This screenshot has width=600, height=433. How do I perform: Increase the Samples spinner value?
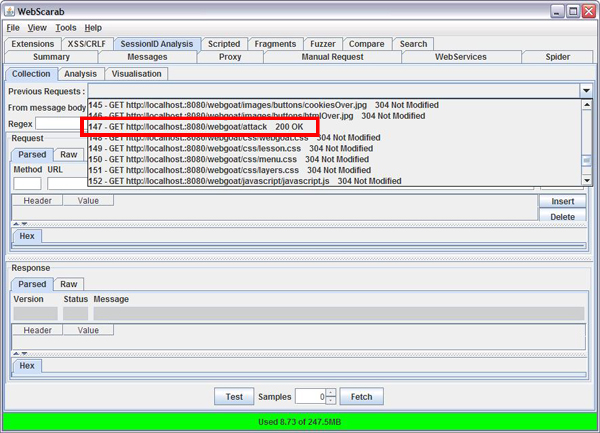330,393
